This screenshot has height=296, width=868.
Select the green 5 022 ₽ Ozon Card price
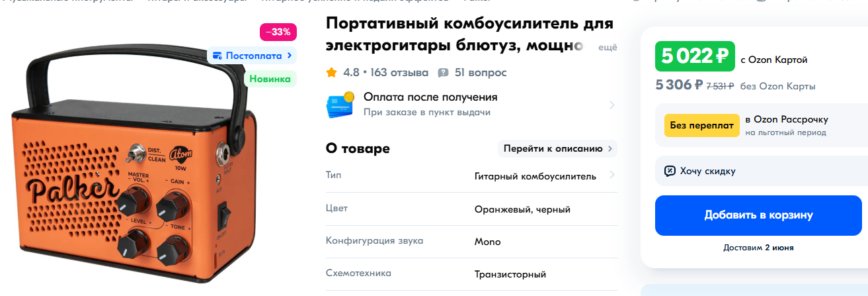pos(695,57)
